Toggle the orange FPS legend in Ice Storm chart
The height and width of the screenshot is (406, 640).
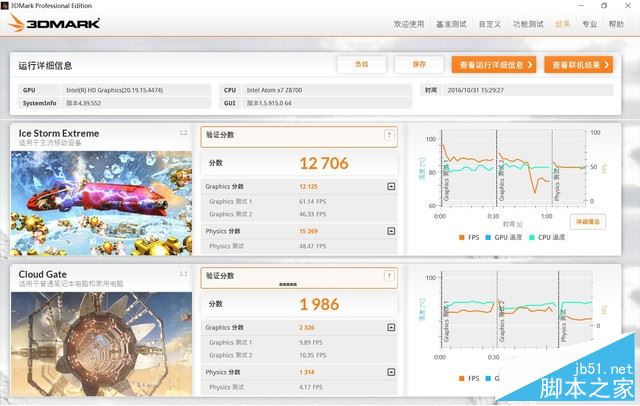click(469, 237)
